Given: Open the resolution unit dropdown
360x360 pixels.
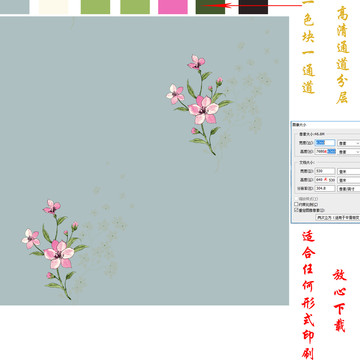Looking at the screenshot, I should pos(349,189).
